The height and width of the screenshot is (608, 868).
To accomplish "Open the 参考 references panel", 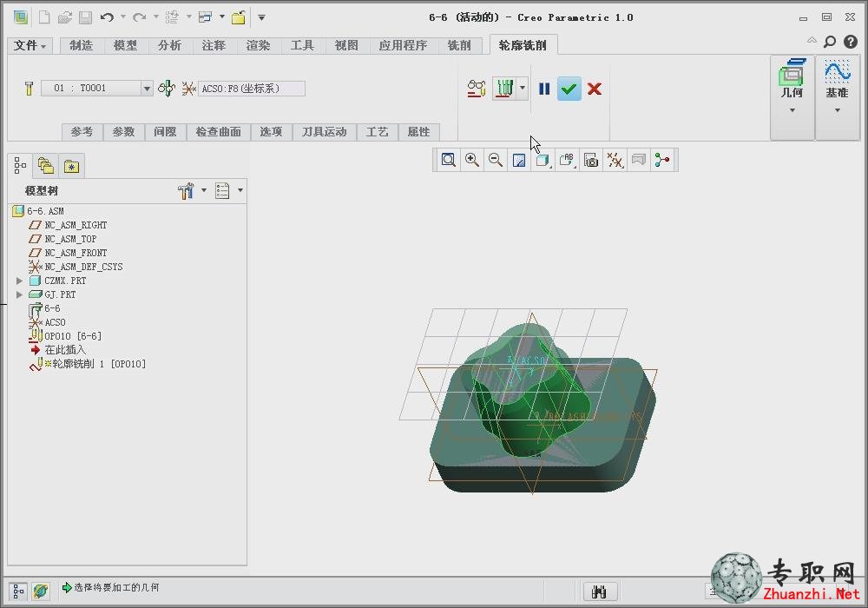I will coord(82,132).
